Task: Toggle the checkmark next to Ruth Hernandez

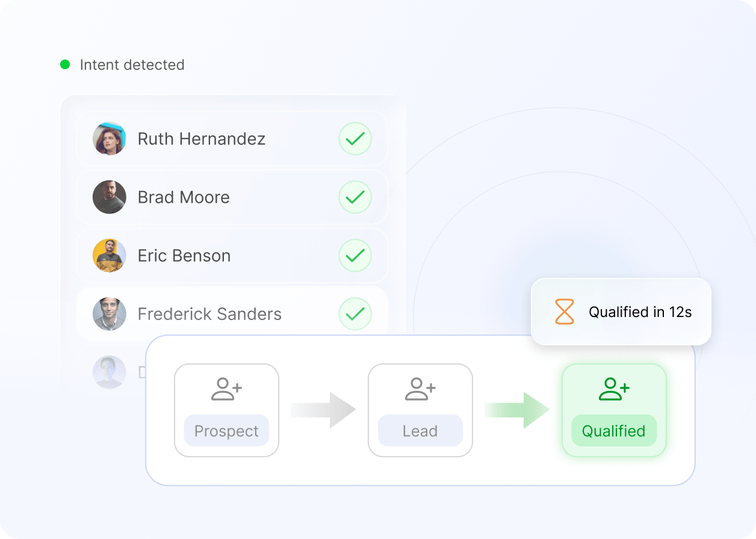Action: (x=355, y=139)
